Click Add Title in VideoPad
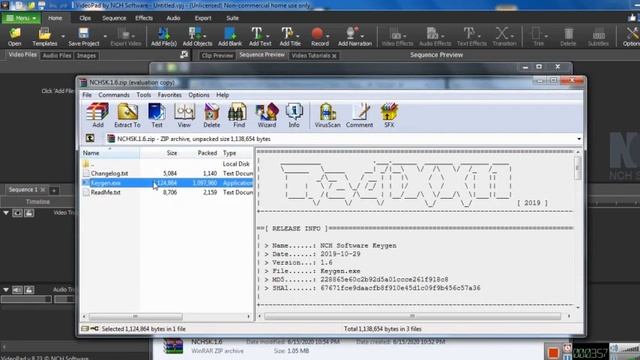This screenshot has width=640, height=360. 290,36
